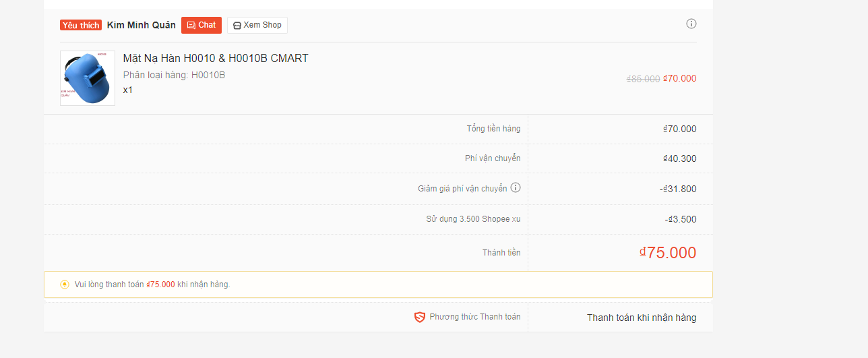Click the Yêu thích badge
868x358 pixels.
point(81,25)
